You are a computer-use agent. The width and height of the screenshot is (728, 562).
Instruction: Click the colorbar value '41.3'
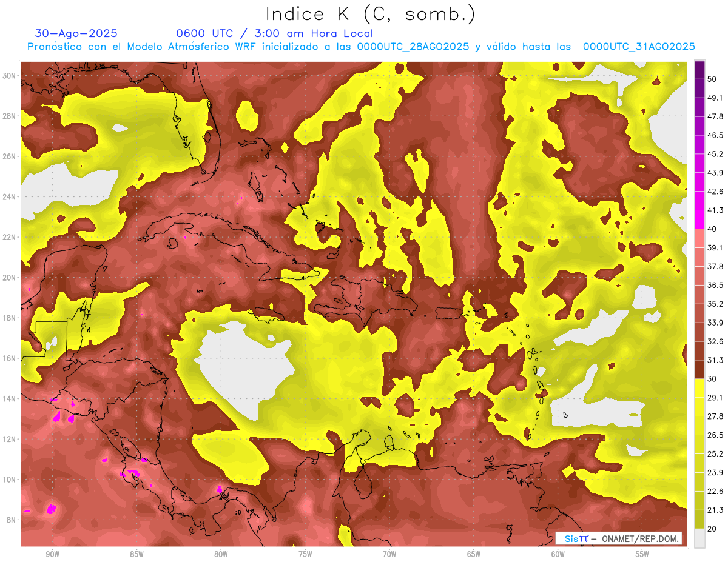coord(715,210)
